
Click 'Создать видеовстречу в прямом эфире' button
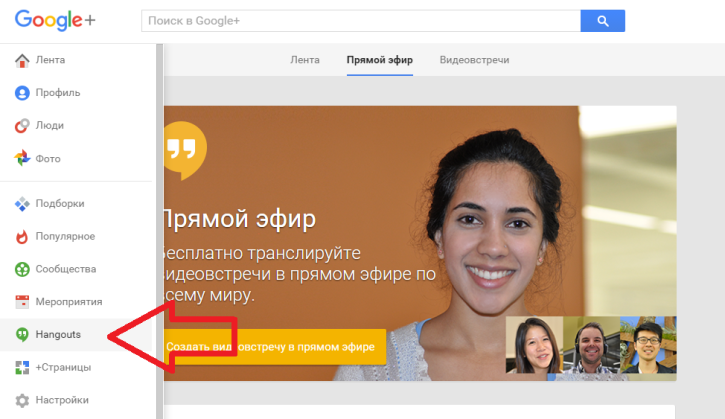click(x=275, y=347)
